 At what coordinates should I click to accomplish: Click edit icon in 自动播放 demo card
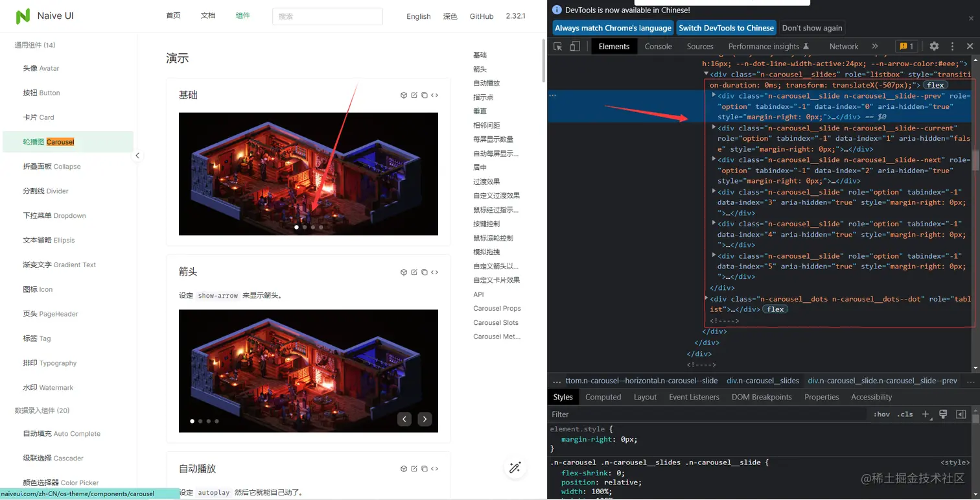click(414, 469)
